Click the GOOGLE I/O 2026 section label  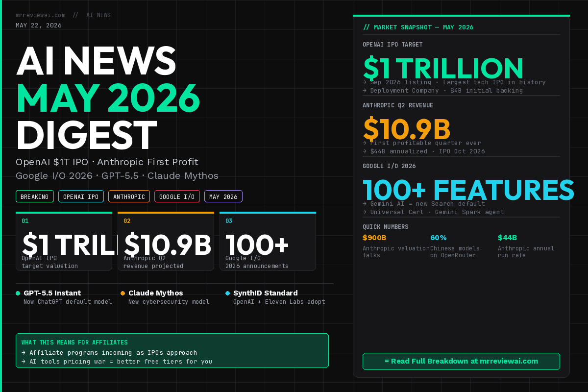click(389, 166)
